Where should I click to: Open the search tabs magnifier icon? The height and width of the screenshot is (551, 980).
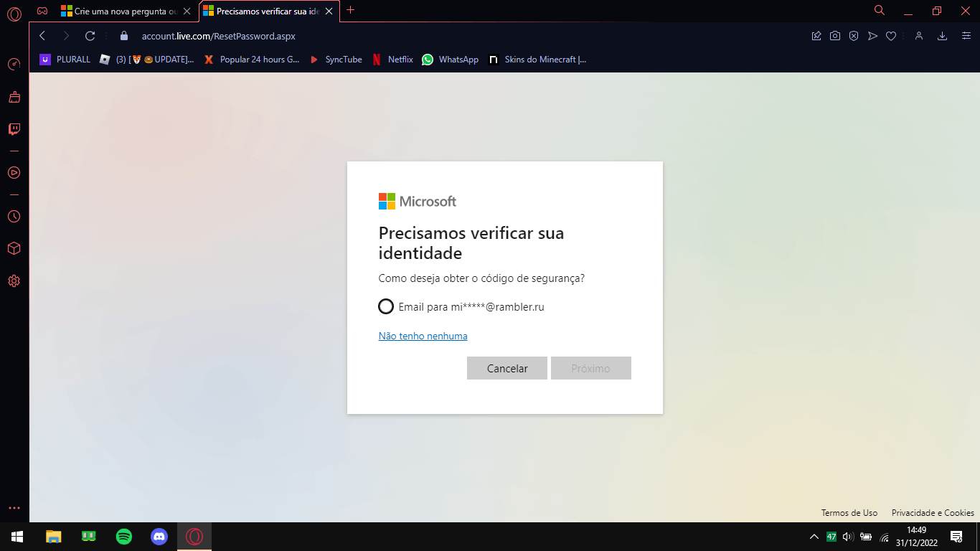point(880,10)
